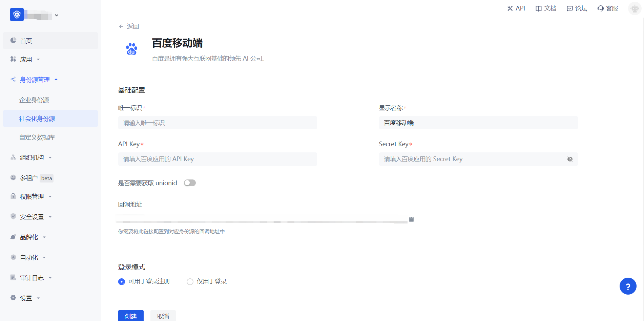Open user avatar in top right corner
This screenshot has width=644, height=321.
point(635,8)
